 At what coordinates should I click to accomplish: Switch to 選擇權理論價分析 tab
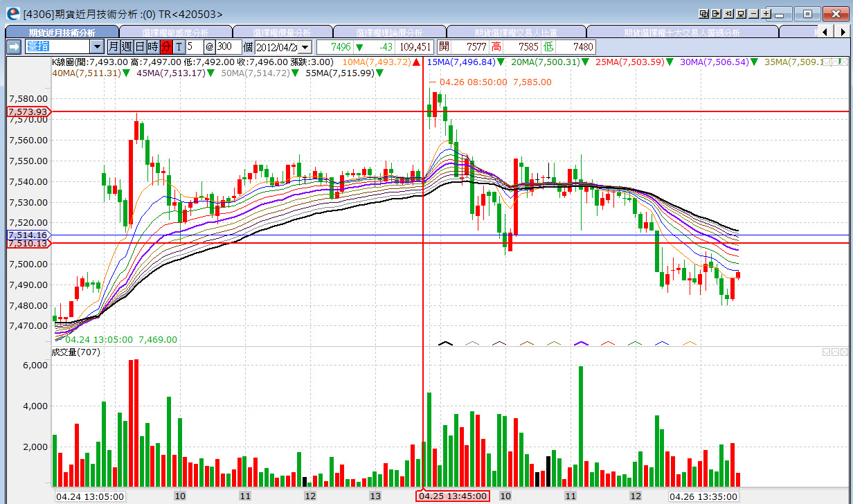tap(389, 32)
